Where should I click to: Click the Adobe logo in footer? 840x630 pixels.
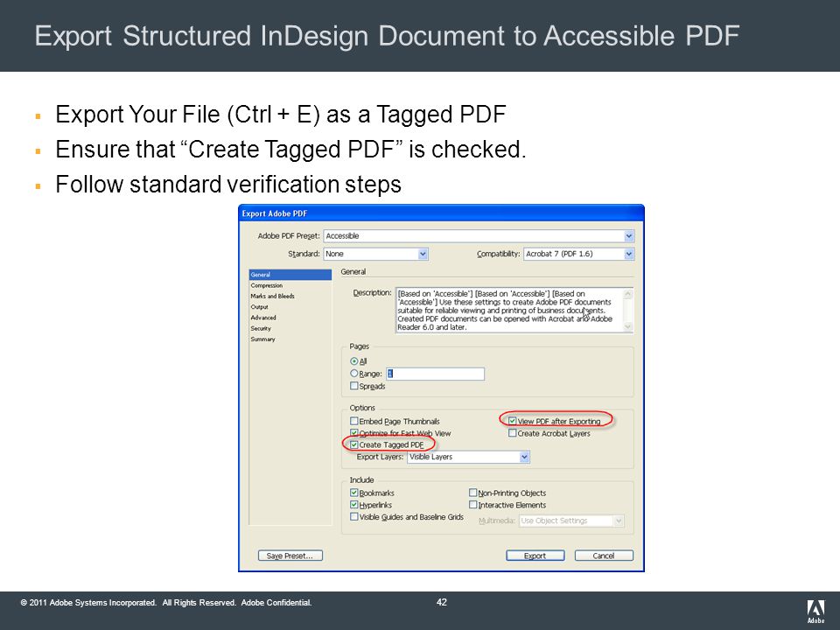(815, 612)
